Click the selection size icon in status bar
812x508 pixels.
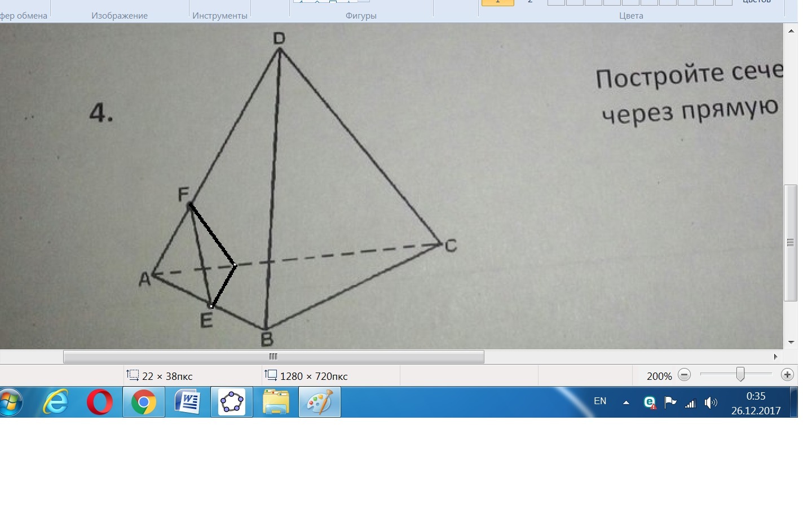(x=133, y=375)
